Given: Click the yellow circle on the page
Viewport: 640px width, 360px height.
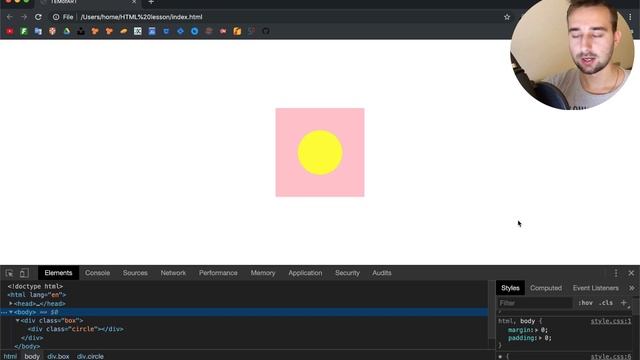Looking at the screenshot, I should [320, 153].
